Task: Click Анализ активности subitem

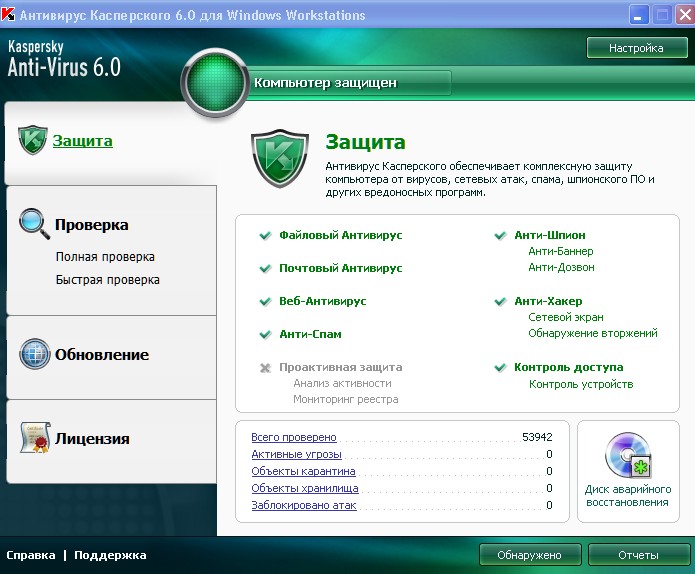Action: [x=342, y=383]
